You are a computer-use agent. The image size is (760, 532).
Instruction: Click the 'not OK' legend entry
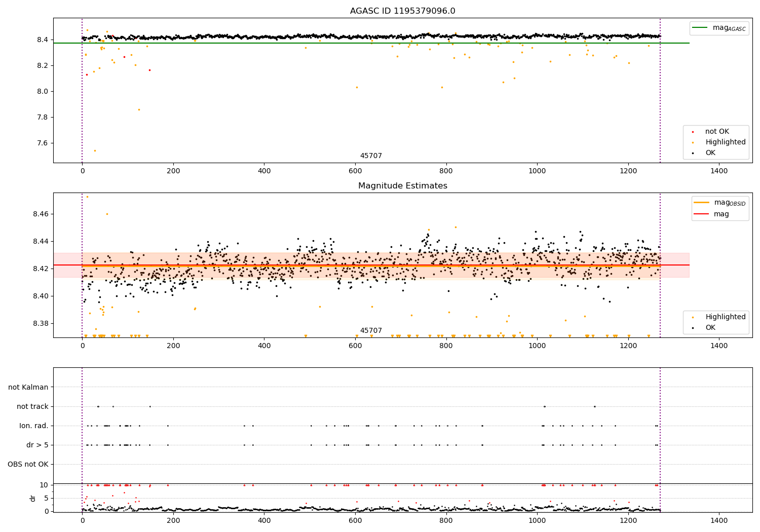[x=717, y=132]
